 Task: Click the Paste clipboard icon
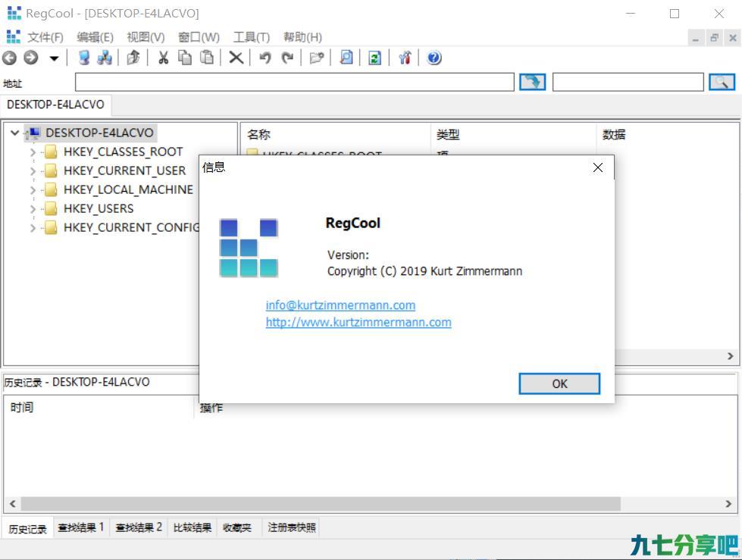pyautogui.click(x=207, y=58)
